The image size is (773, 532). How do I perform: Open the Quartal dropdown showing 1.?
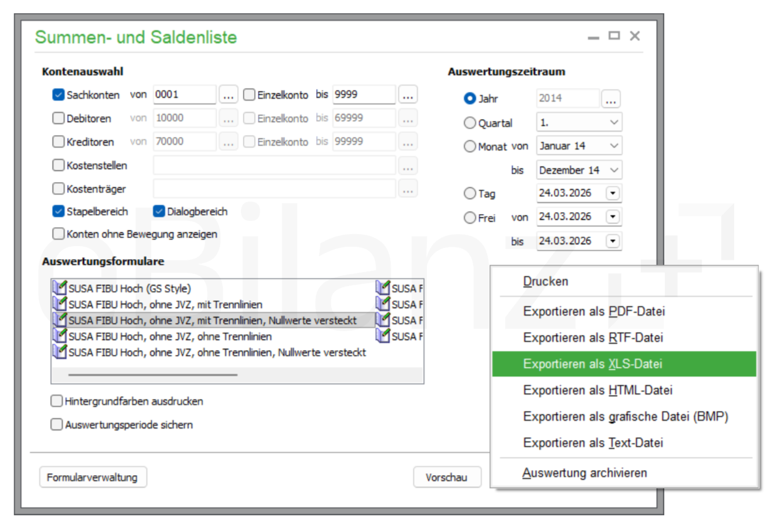pos(579,123)
